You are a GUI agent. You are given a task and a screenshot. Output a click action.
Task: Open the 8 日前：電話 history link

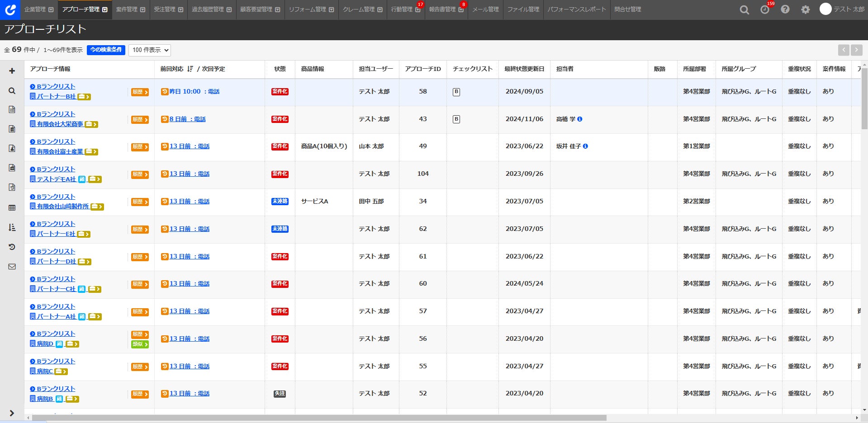pos(187,119)
